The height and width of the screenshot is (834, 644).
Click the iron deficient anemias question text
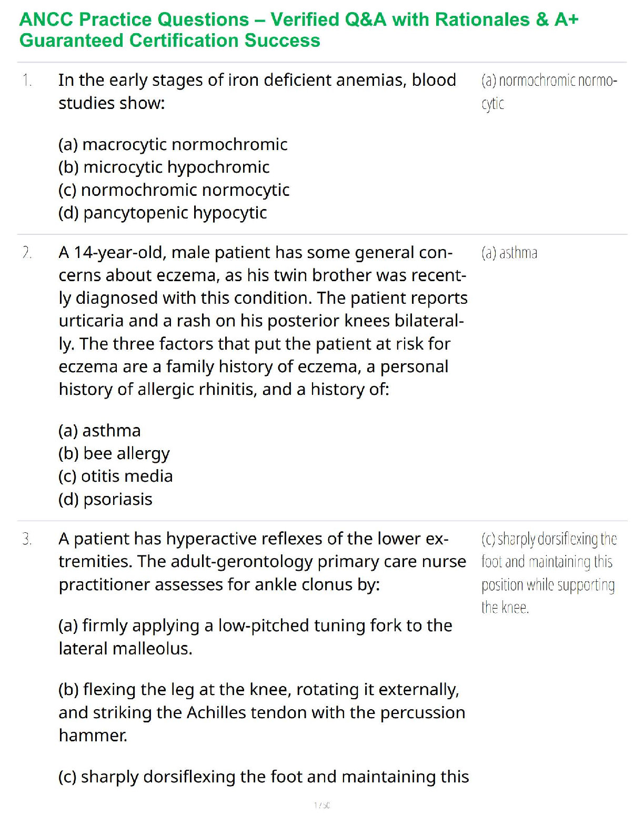click(x=257, y=92)
